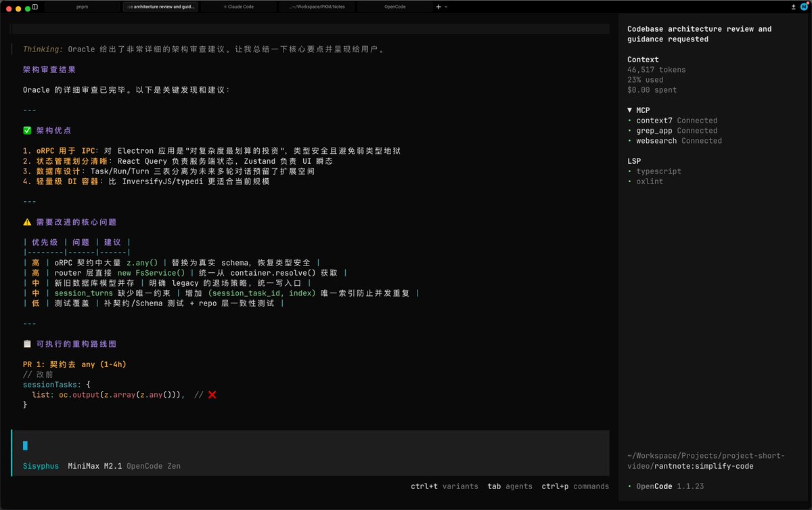The width and height of the screenshot is (812, 510).
Task: Click the Context heading in sidebar
Action: point(643,60)
